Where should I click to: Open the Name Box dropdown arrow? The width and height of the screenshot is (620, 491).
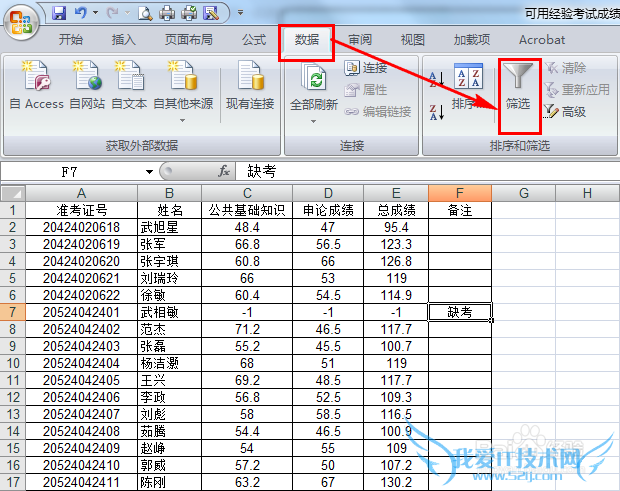(x=149, y=172)
